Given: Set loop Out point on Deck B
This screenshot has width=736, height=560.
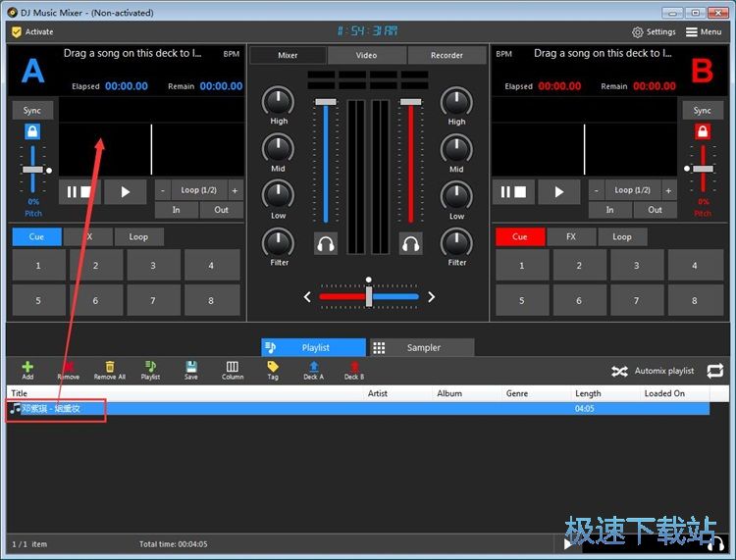Looking at the screenshot, I should (x=656, y=210).
